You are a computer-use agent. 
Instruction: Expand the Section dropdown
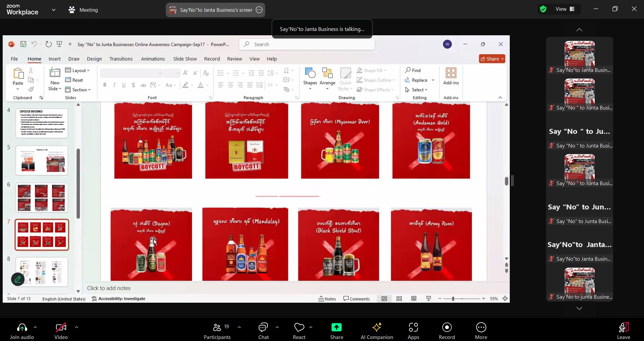tap(78, 90)
